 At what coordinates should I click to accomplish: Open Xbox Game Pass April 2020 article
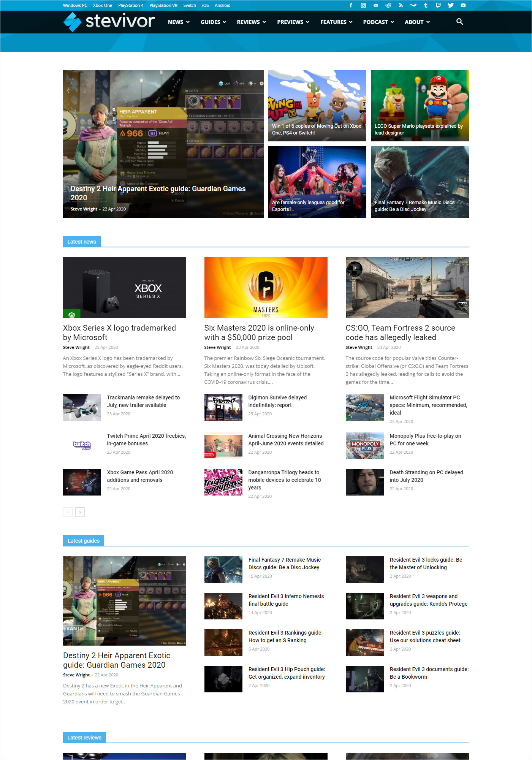pyautogui.click(x=140, y=476)
